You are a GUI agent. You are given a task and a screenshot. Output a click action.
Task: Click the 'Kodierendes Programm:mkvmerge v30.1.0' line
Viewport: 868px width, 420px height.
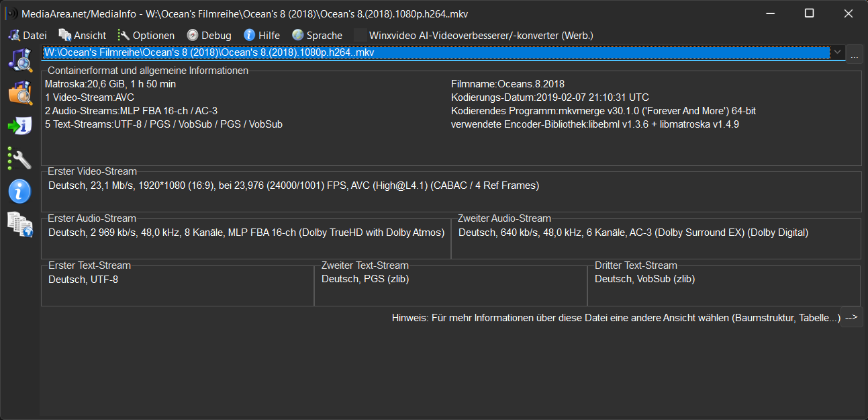click(x=604, y=111)
